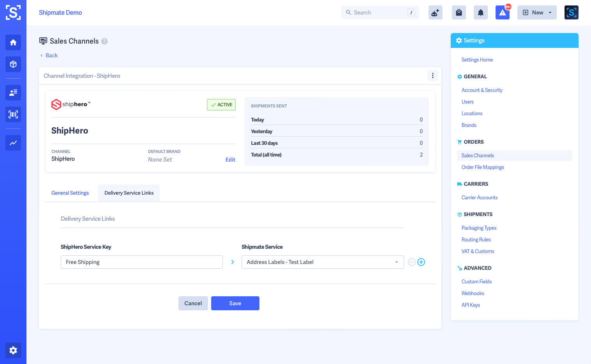Open Routing Rules settings
This screenshot has width=591, height=364.
(476, 239)
